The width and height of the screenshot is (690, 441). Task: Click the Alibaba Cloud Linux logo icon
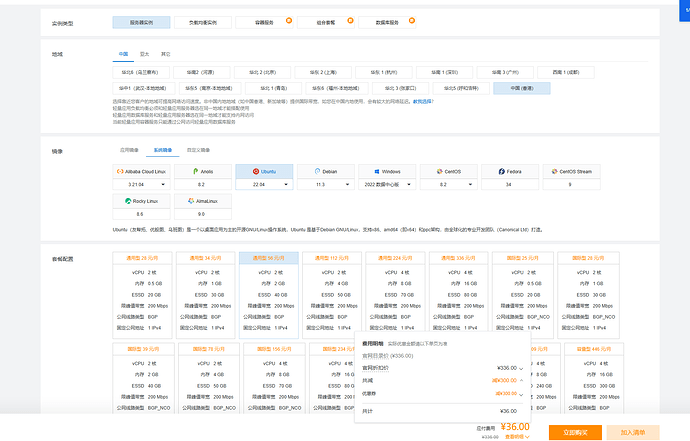click(120, 172)
